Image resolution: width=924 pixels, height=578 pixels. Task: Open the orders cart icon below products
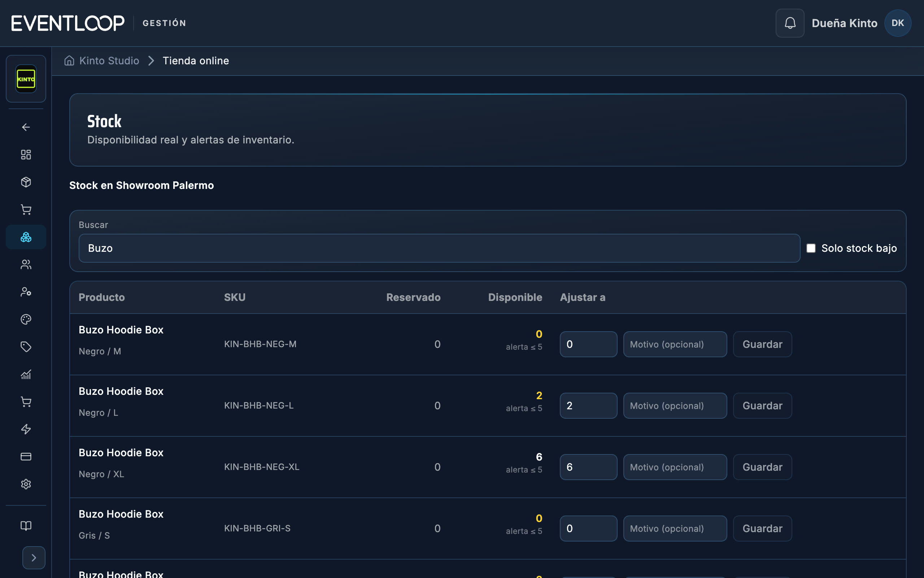pos(26,210)
